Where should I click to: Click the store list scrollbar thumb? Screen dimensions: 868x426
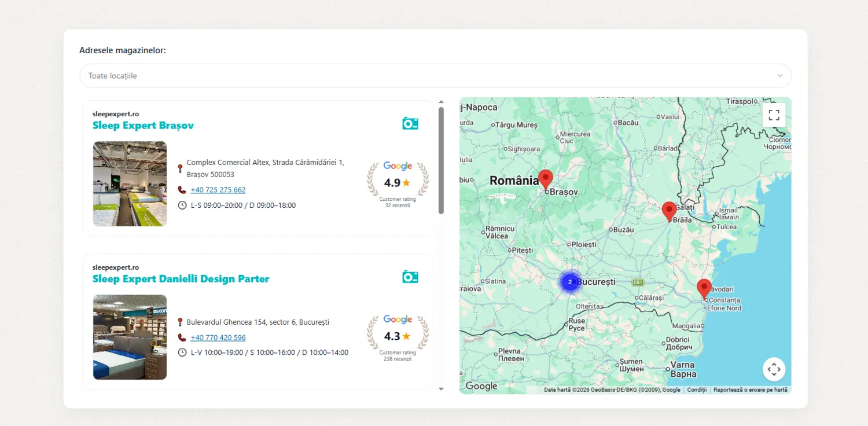coord(441,160)
